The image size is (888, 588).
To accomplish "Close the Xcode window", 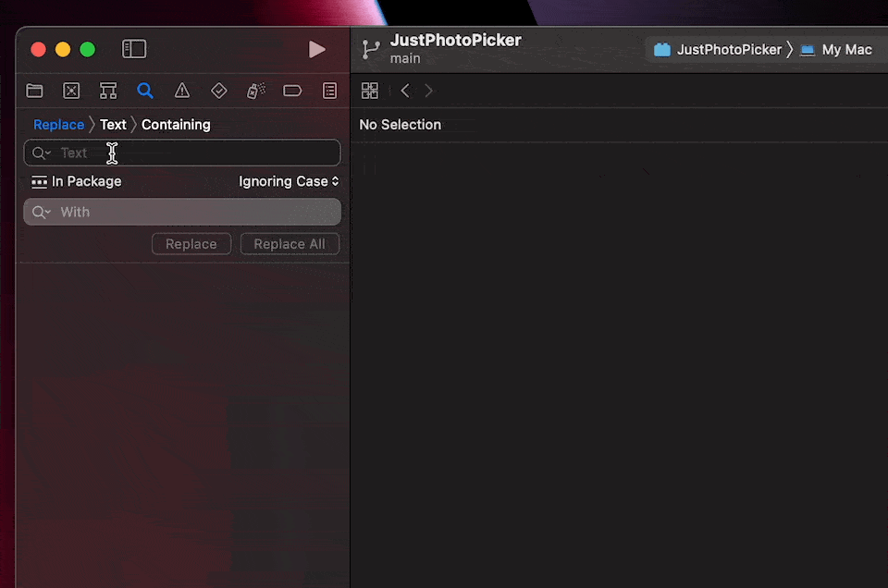I will [x=39, y=49].
